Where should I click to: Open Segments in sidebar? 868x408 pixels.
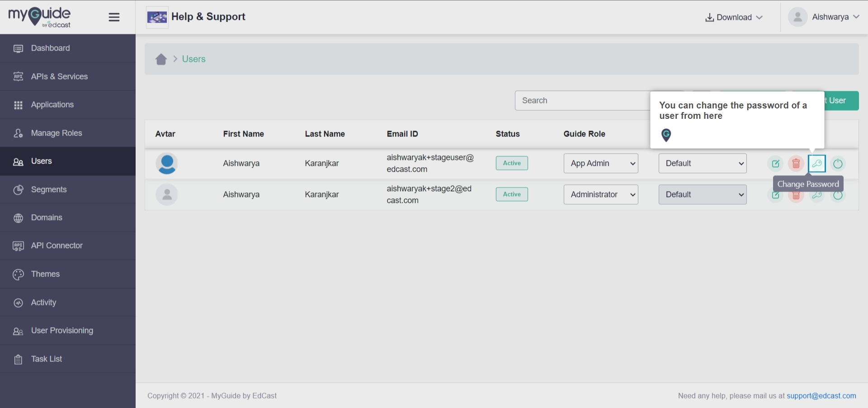click(68, 189)
